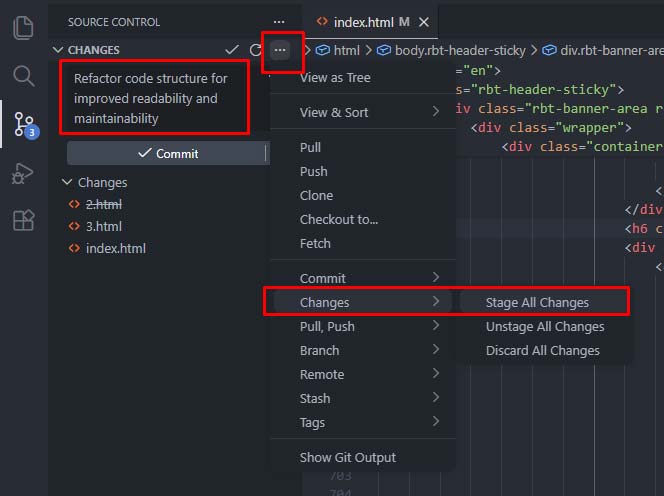
Task: Choose Checkout to... from the menu
Action: (x=363, y=219)
